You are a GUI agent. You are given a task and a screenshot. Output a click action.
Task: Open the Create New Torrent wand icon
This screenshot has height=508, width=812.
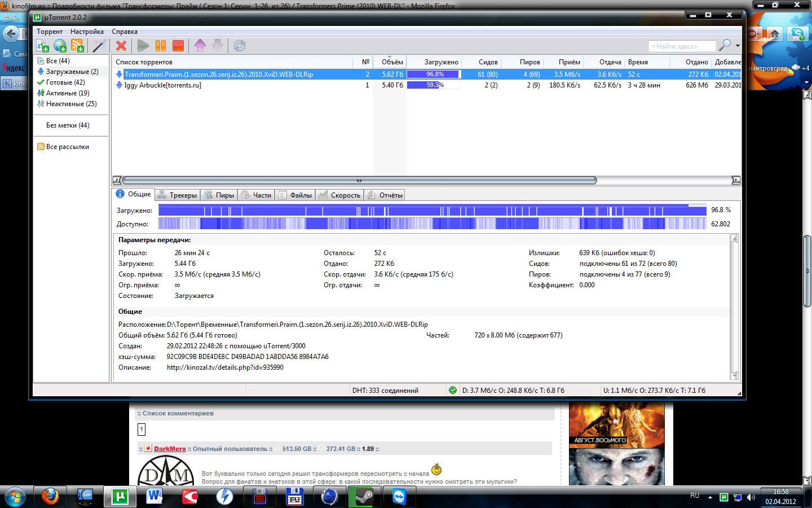(99, 46)
